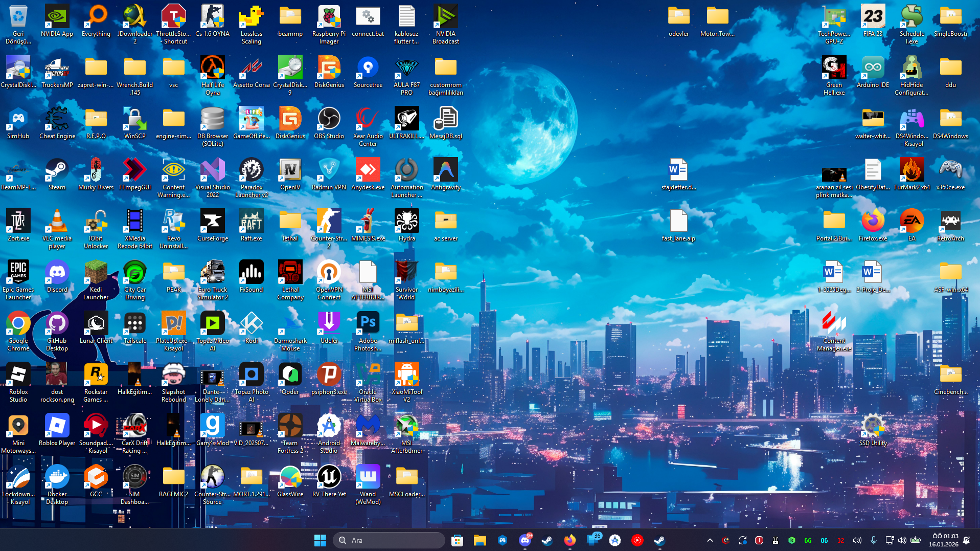Open GitHub Desktop shortcut

coord(57,331)
